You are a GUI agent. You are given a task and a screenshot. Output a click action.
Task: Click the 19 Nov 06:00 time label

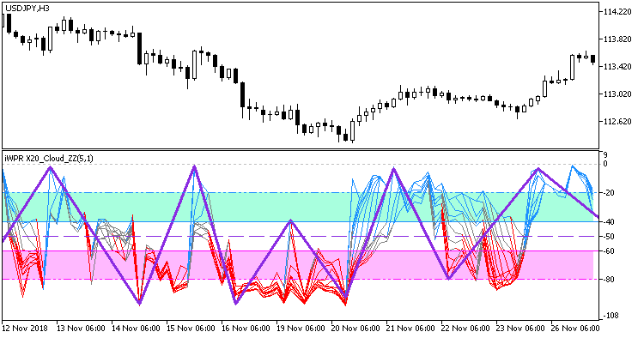click(301, 329)
